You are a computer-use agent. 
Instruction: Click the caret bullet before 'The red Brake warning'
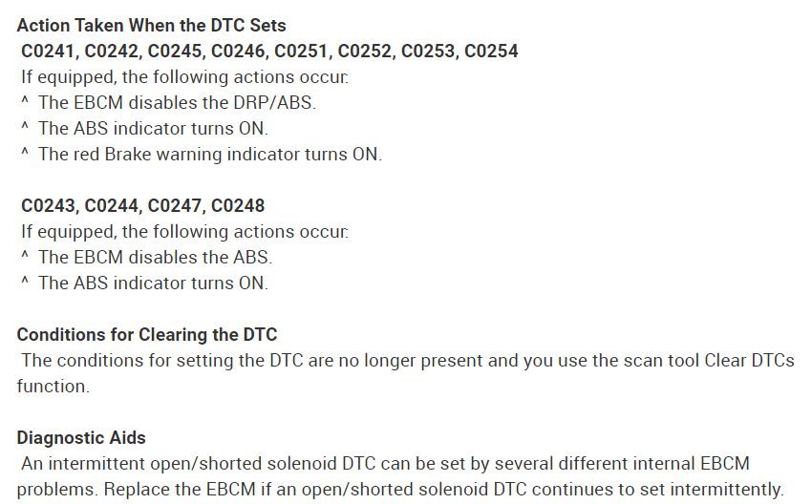[x=25, y=155]
